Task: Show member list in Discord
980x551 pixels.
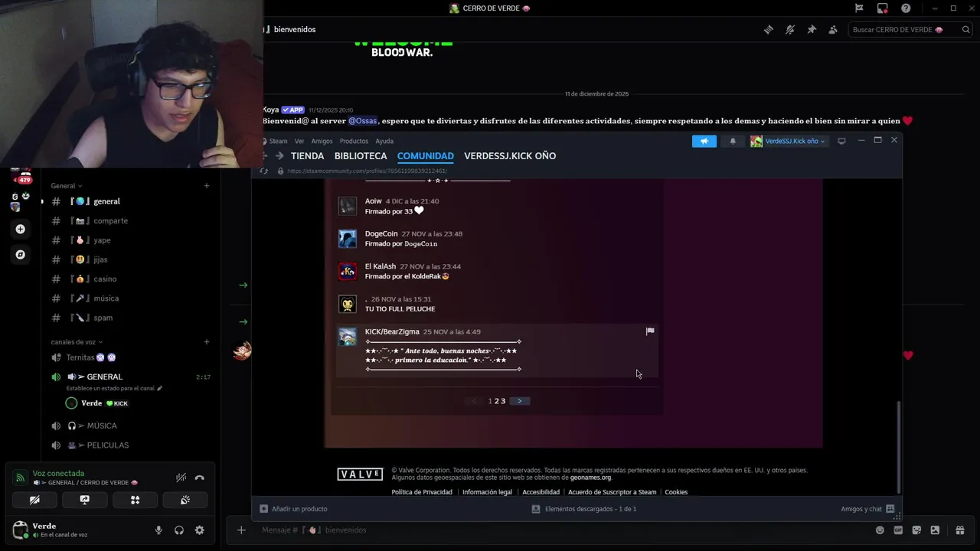Action: pos(833,30)
